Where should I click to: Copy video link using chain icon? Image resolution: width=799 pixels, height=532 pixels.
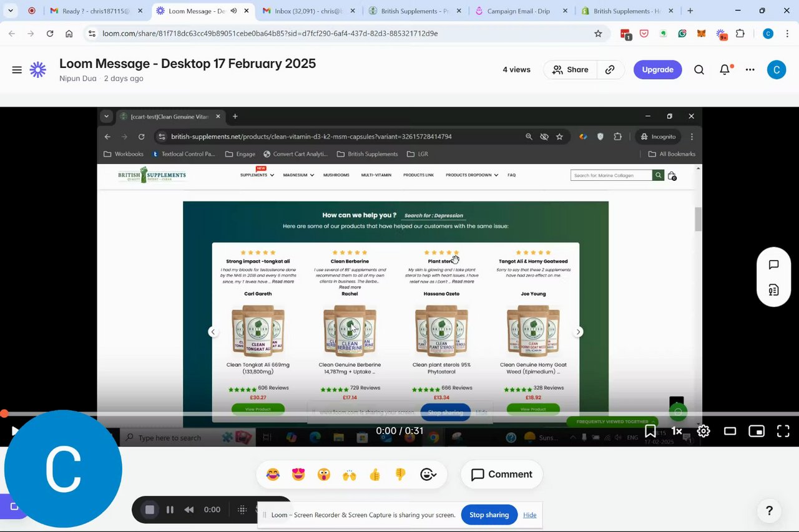610,70
